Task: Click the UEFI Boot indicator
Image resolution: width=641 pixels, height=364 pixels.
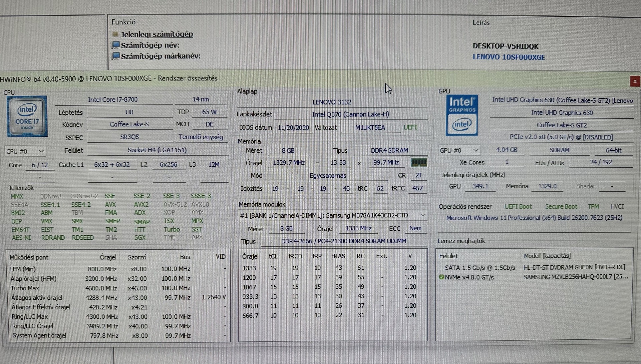Action: (518, 206)
